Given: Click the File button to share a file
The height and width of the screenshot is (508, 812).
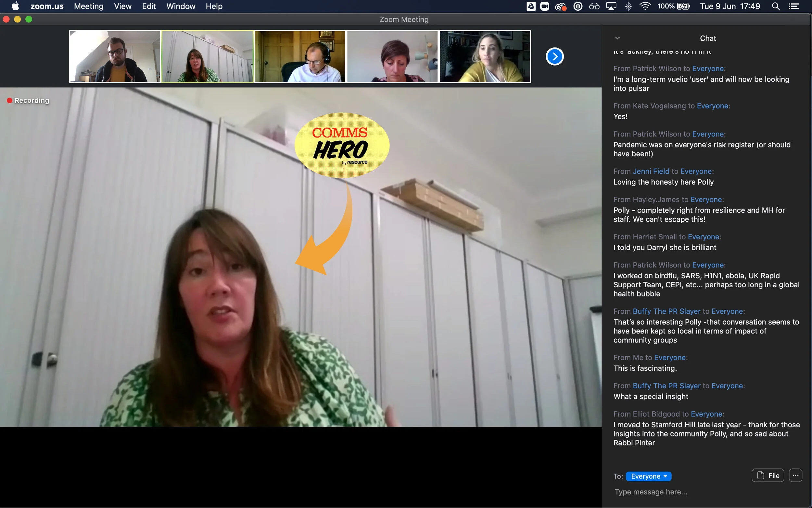Looking at the screenshot, I should (x=768, y=475).
